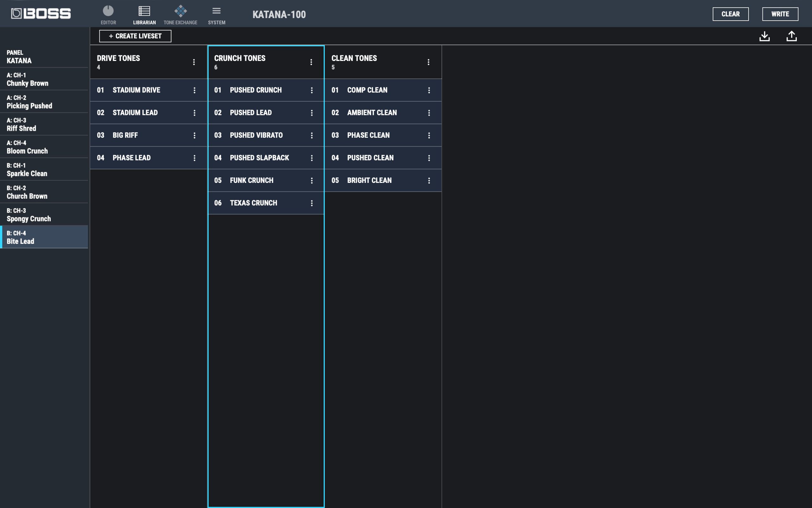Open the Tone Exchange tab
Viewport: 812px width, 508px height.
click(180, 15)
